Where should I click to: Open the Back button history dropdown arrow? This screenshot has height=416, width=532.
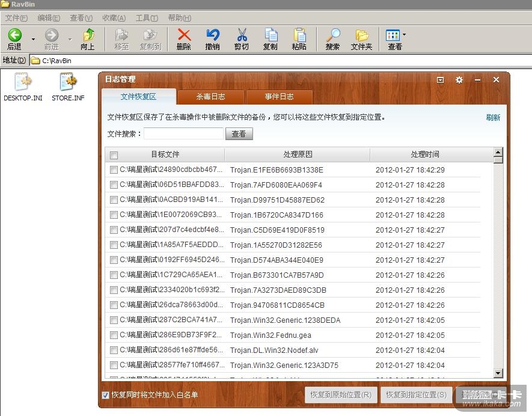point(33,39)
